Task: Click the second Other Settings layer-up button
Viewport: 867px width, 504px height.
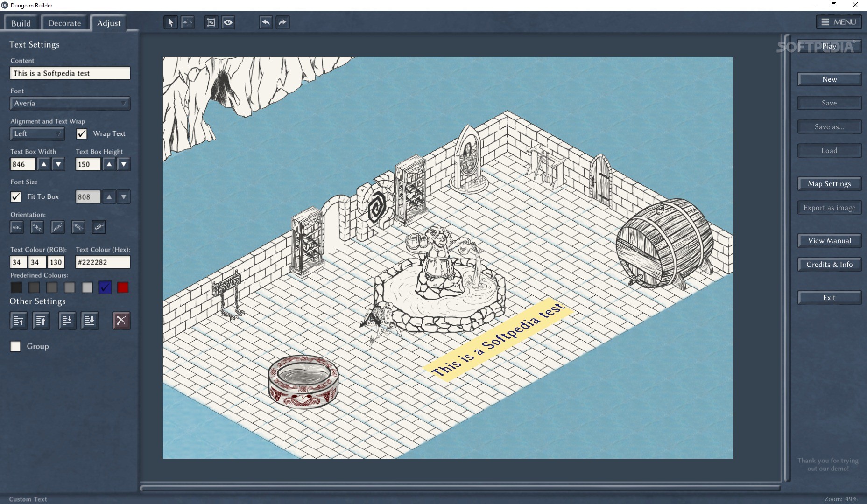Action: coord(41,321)
